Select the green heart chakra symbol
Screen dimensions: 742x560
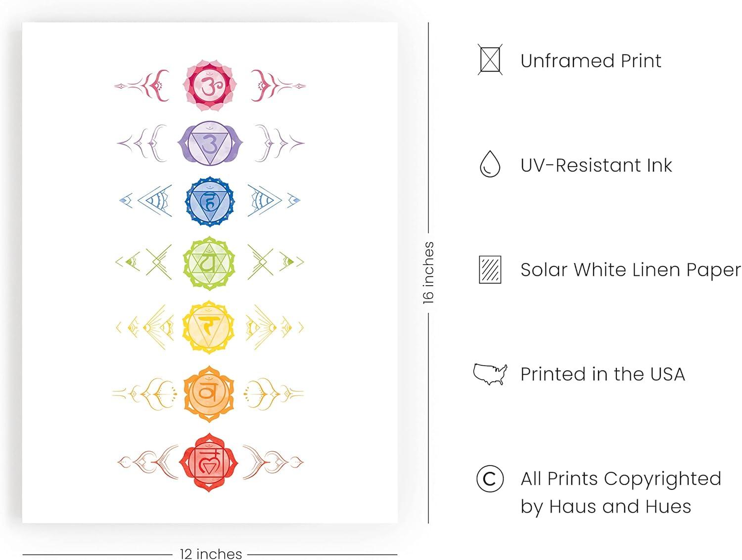click(x=209, y=262)
